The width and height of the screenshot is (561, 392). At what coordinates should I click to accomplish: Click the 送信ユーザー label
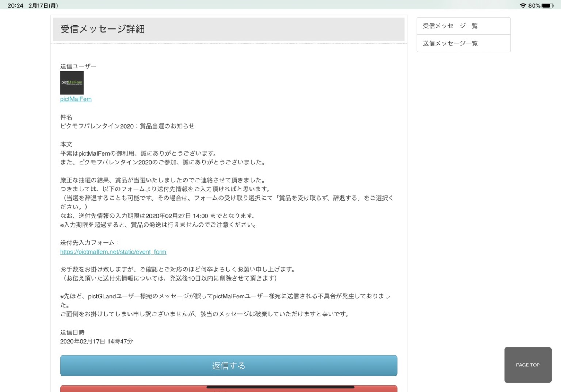click(78, 66)
